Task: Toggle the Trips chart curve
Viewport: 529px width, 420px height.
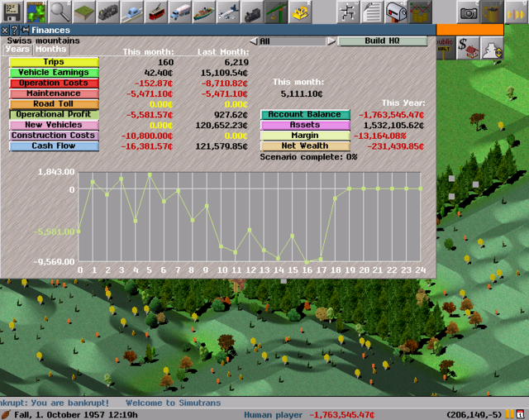Action: 54,62
